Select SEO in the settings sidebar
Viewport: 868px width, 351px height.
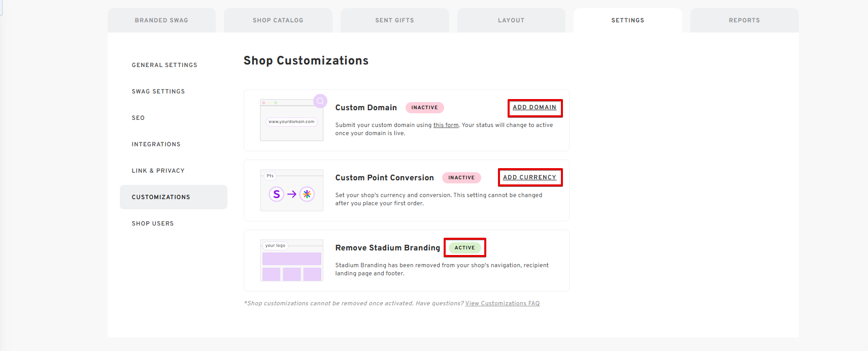[x=138, y=118]
